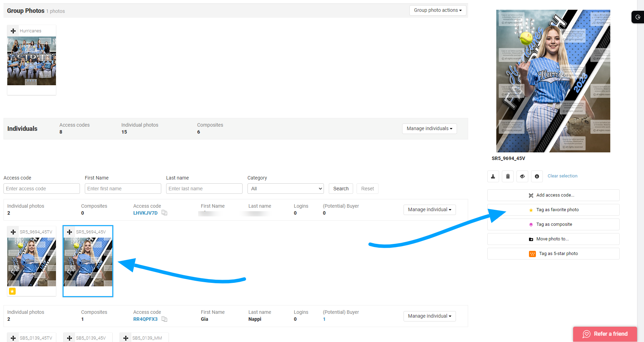Image resolution: width=644 pixels, height=342 pixels.
Task: Click the bold "SR5_9694_45V" caption under the preview
Action: [508, 158]
